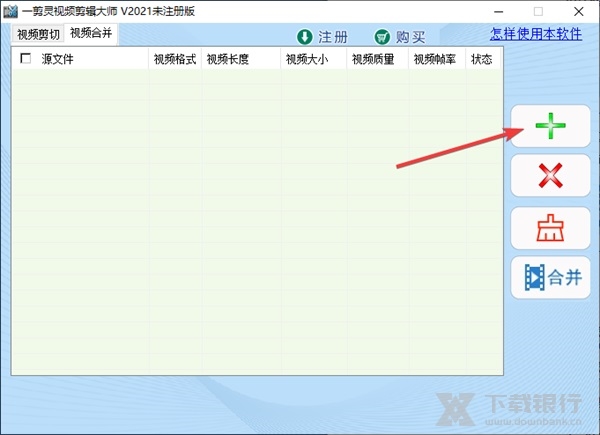
Task: Click the green download icon beside 注册
Action: (x=305, y=37)
